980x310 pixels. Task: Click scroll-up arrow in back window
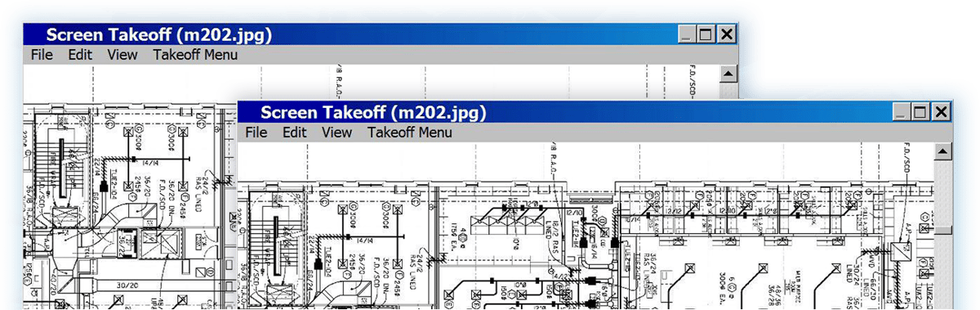(x=728, y=74)
